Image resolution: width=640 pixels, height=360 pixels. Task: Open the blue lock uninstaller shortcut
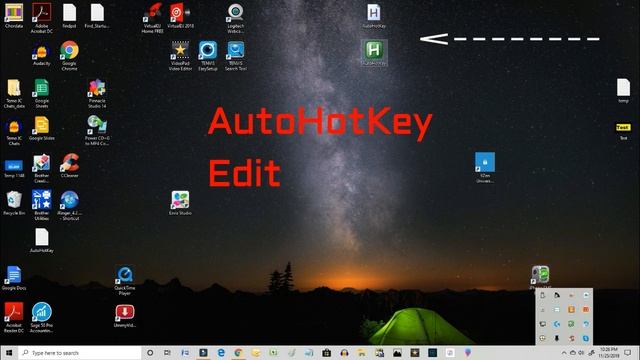(x=485, y=167)
